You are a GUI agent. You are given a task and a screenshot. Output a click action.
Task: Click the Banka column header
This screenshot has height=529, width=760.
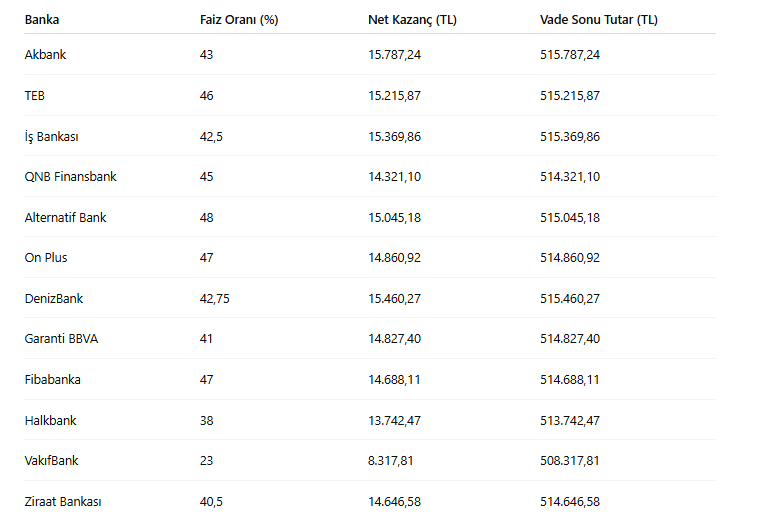(42, 20)
